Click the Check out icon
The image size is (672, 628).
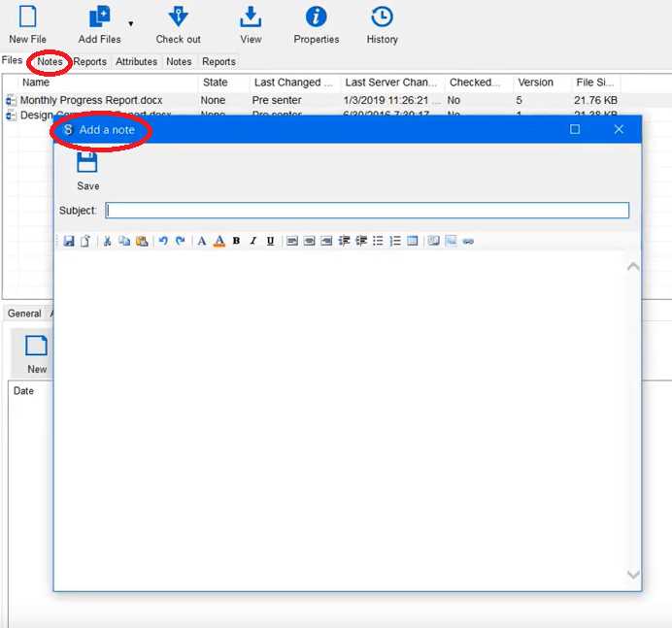point(178,17)
